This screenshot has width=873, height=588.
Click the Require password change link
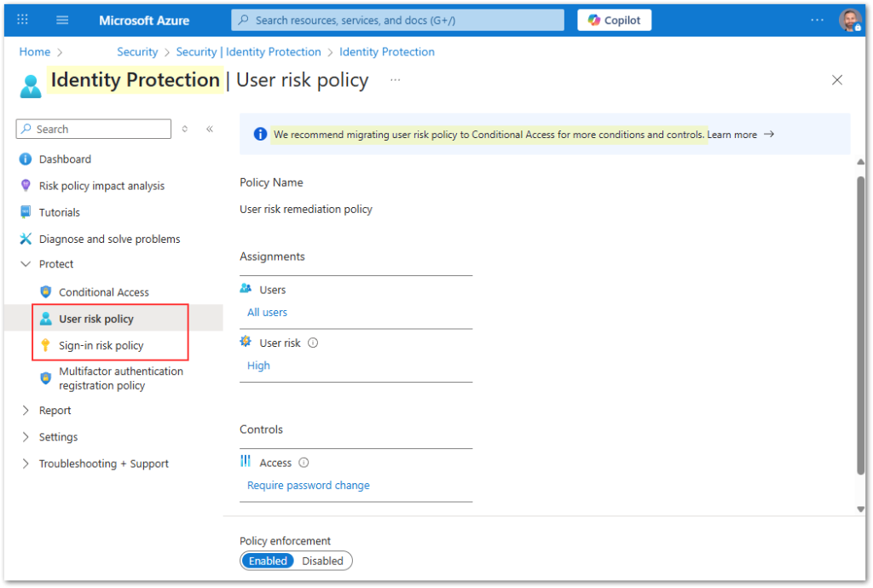tap(308, 485)
